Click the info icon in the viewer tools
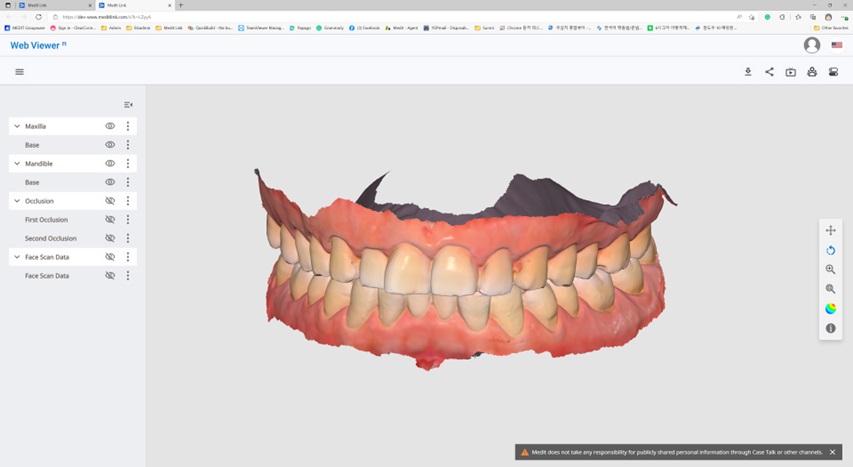Viewport: 853px width, 467px height. coord(830,328)
